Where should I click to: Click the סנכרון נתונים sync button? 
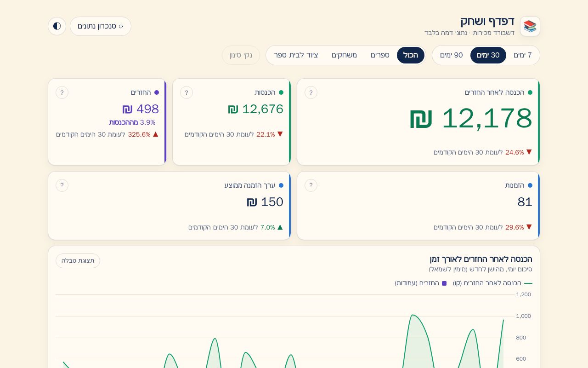(101, 26)
